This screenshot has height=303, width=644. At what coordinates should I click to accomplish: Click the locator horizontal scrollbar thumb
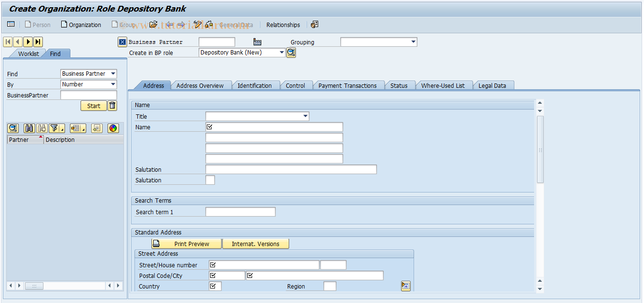[34, 286]
